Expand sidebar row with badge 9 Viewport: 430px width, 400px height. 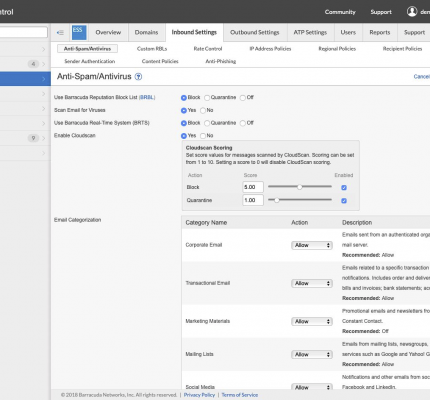[x=44, y=138]
